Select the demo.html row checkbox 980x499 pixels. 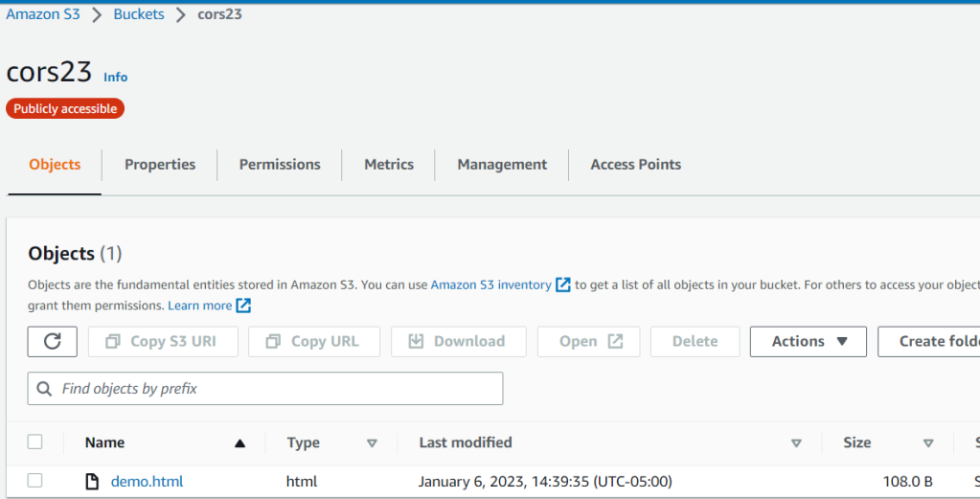(35, 480)
